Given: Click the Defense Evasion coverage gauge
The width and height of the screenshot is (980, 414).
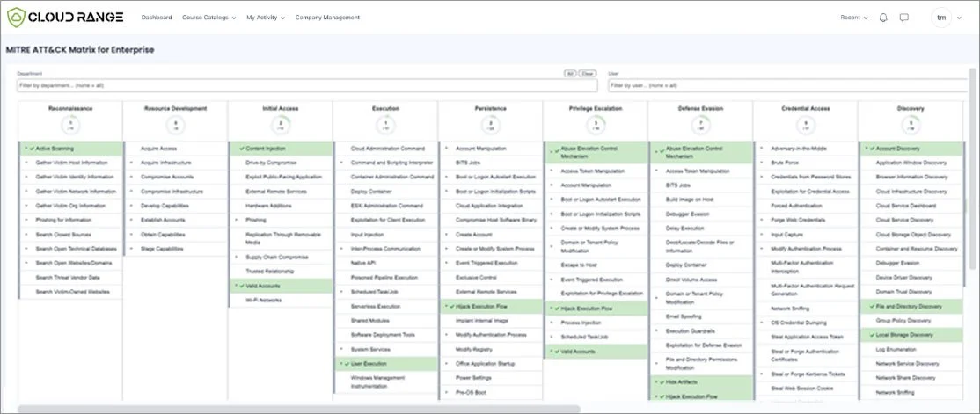Looking at the screenshot, I should point(700,126).
